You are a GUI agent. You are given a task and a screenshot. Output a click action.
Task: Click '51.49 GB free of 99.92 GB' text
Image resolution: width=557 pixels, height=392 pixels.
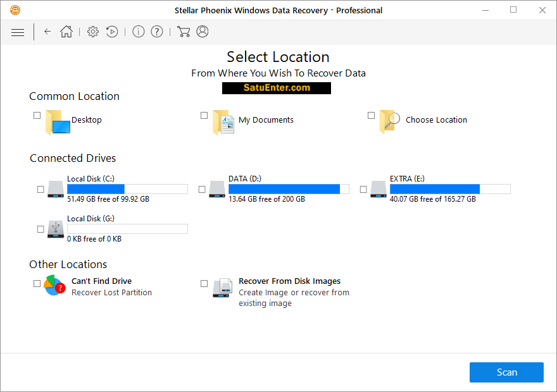(108, 199)
